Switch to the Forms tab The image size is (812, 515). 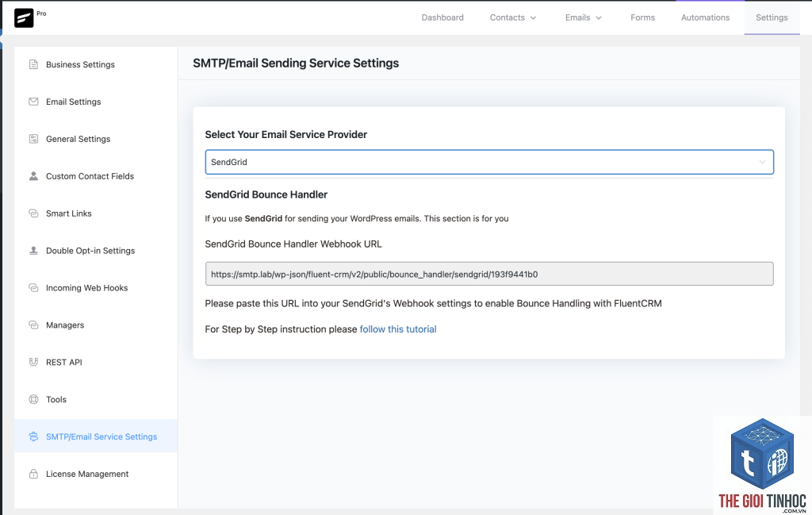click(642, 17)
